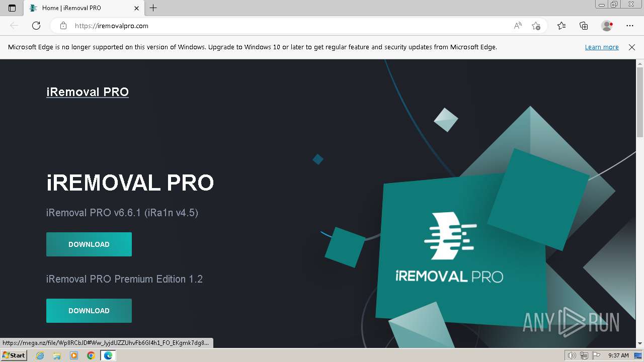Select the Home | iRemoval PRO tab

(x=84, y=8)
